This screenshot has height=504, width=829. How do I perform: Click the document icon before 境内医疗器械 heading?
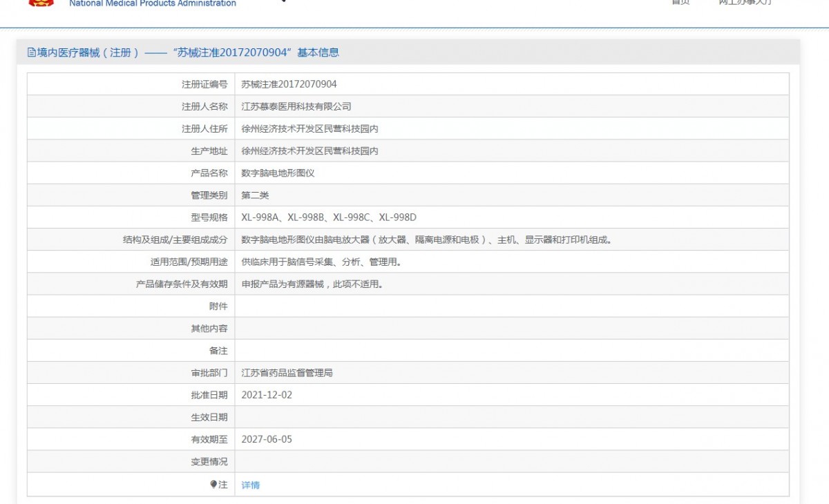[31, 52]
